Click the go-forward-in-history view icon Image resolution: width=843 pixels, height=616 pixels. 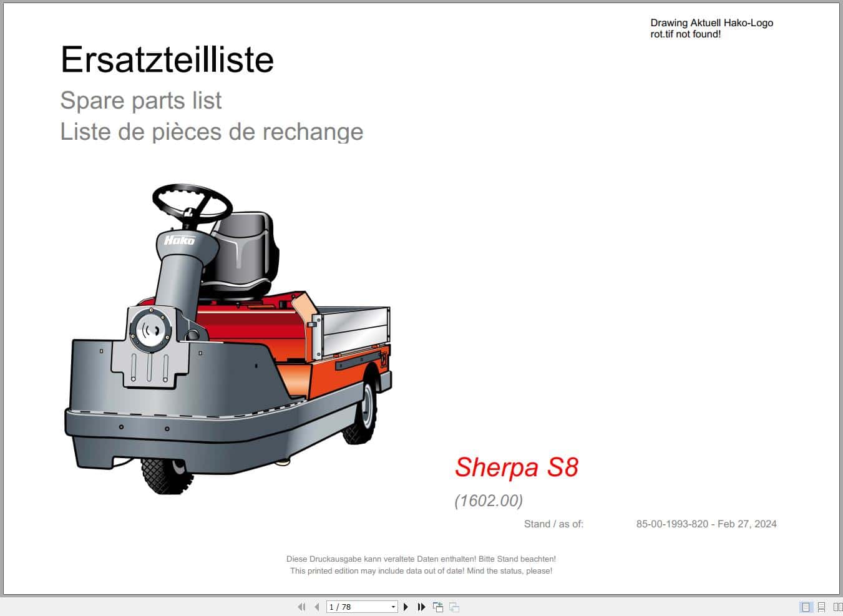[454, 607]
